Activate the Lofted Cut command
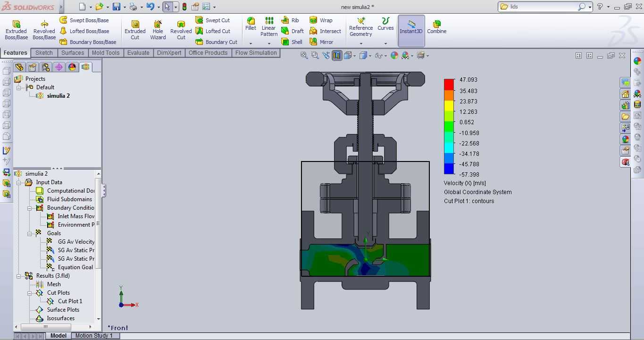 (212, 31)
